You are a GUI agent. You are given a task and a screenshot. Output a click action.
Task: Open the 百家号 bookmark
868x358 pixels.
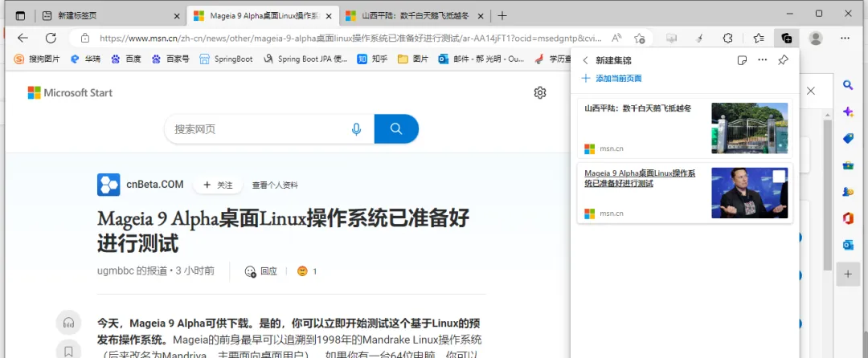click(170, 59)
